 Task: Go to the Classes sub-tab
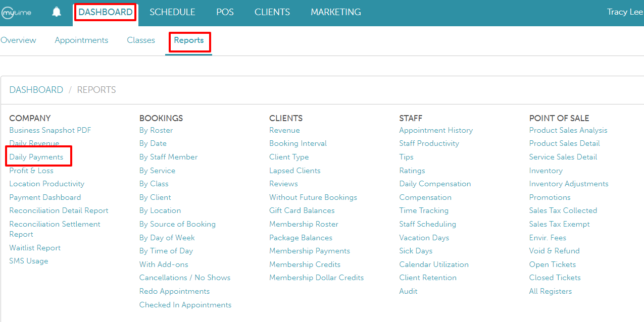[x=141, y=40]
